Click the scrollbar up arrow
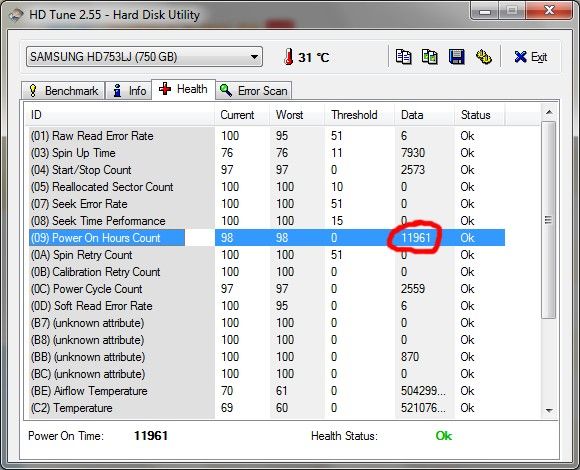 click(549, 112)
